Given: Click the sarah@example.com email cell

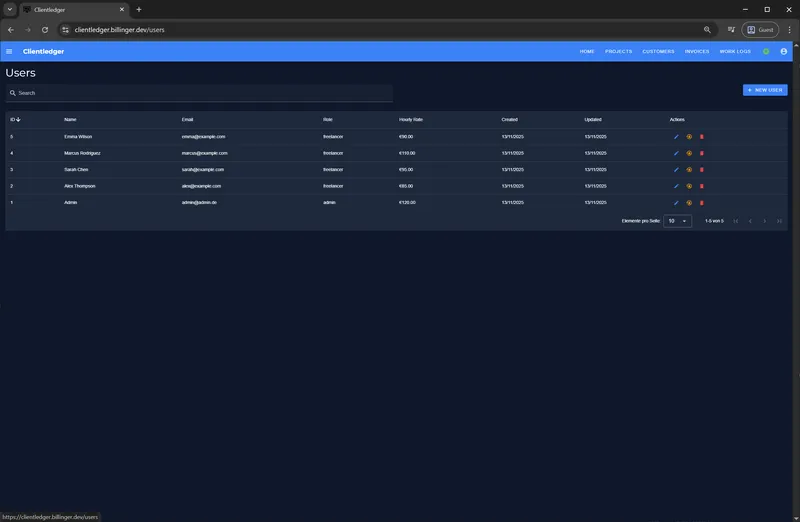Looking at the screenshot, I should click(x=203, y=169).
